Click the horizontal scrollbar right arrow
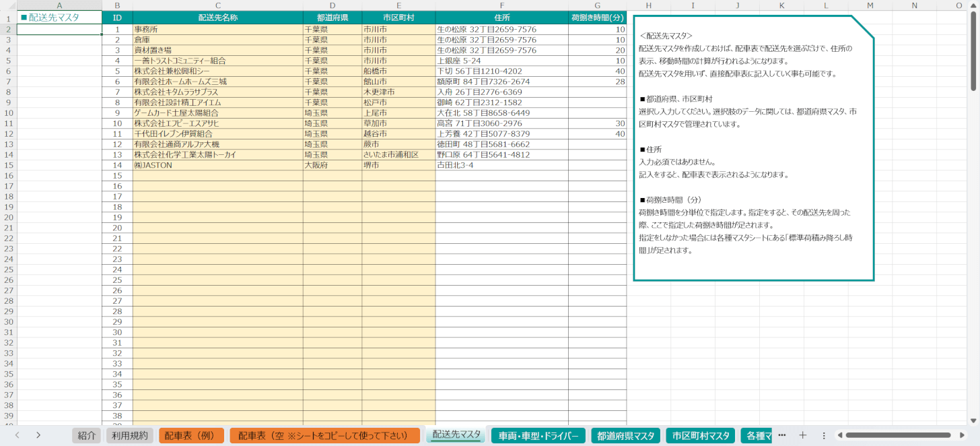This screenshot has height=446, width=980. pos(956,435)
